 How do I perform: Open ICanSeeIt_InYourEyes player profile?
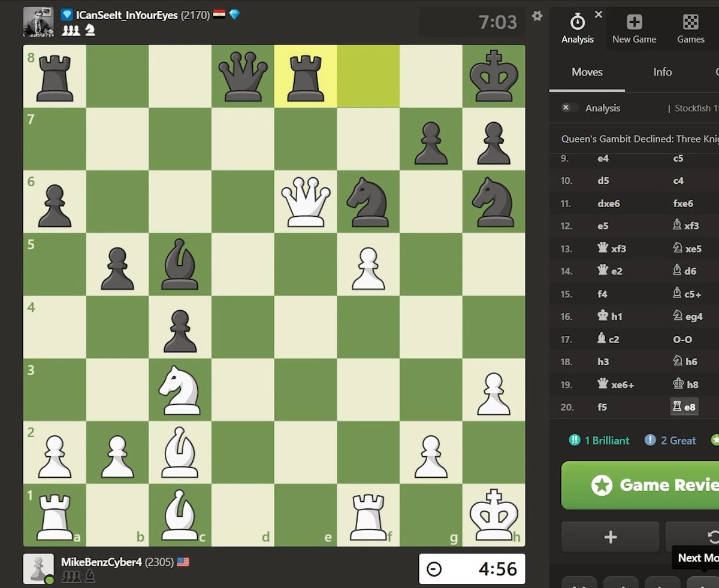tap(127, 15)
